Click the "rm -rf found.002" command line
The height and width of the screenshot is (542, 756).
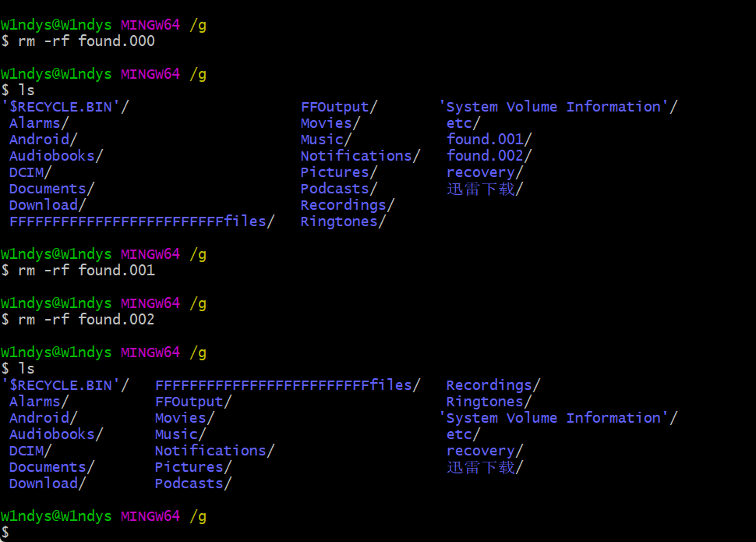click(86, 320)
